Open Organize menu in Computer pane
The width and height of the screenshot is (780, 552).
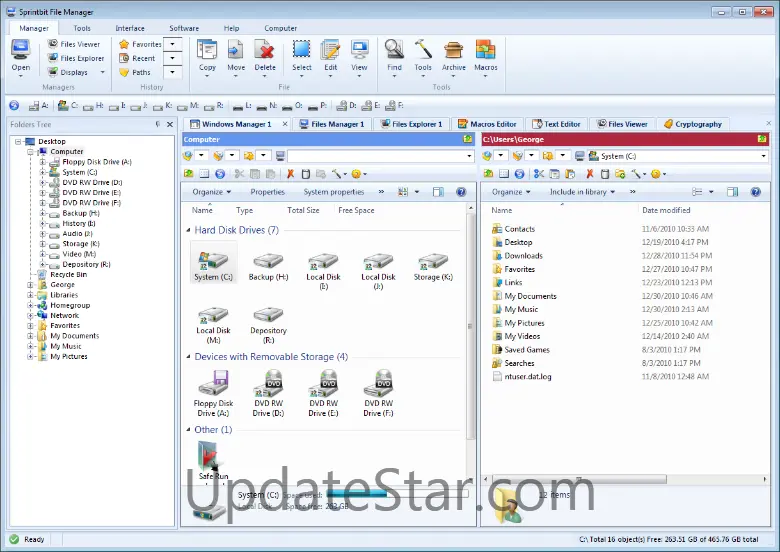211,192
